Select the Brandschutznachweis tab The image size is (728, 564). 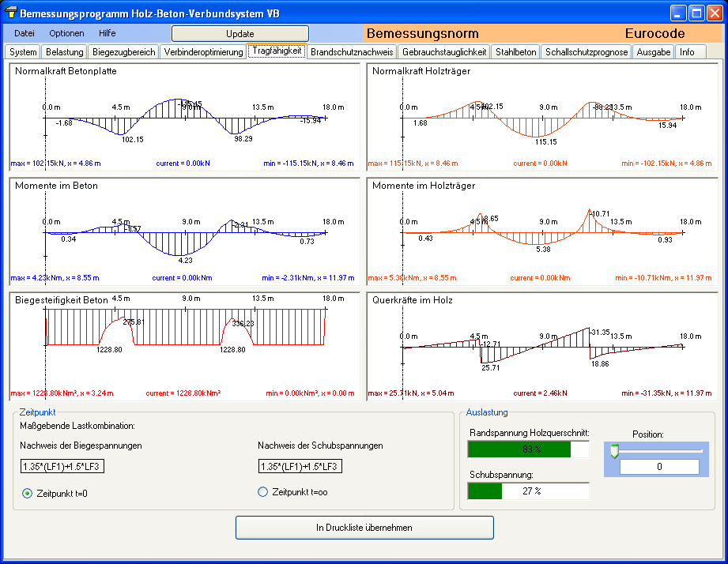tap(352, 52)
